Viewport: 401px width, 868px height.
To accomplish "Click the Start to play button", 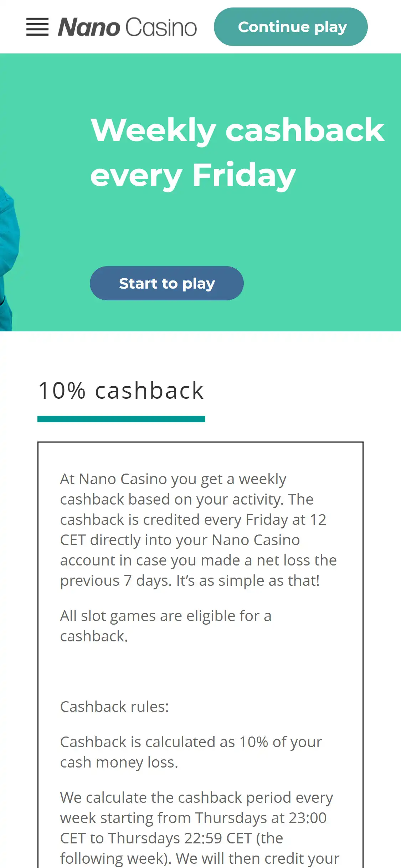I will tap(167, 284).
